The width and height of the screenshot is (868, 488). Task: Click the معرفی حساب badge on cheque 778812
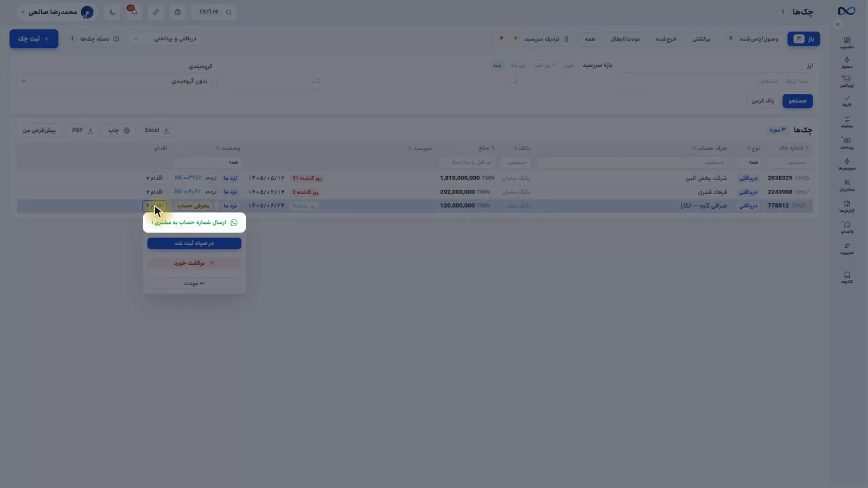click(193, 206)
